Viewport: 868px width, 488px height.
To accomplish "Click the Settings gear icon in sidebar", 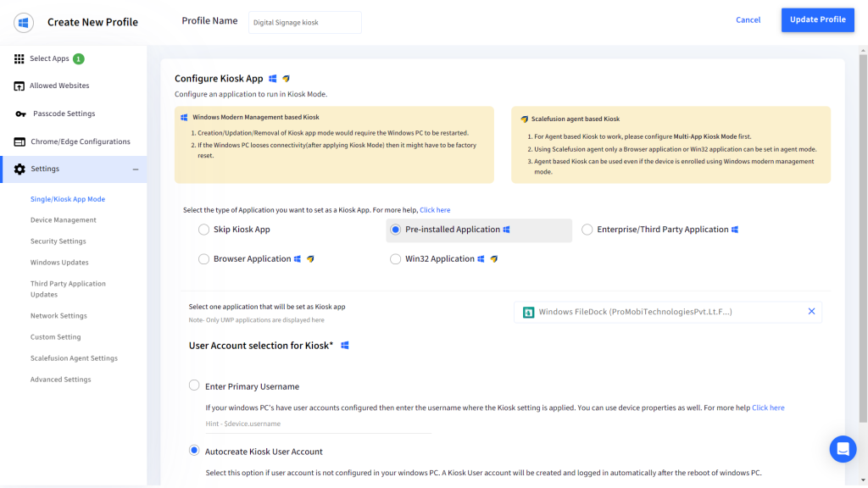I will point(19,169).
